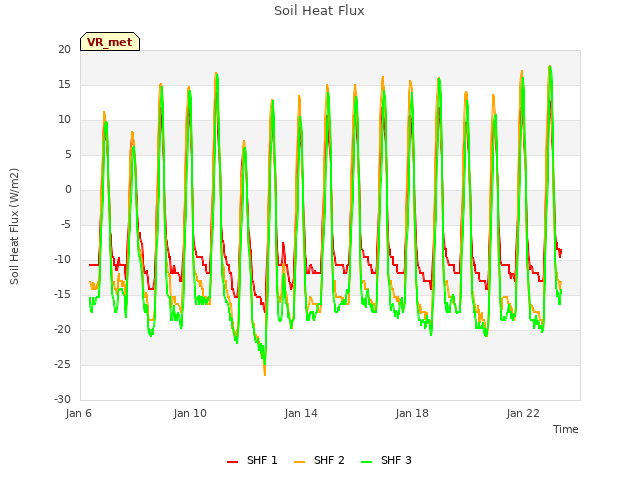The image size is (640, 480).
Task: Click the Jan 14 x-axis tick label
Action: 301,413
